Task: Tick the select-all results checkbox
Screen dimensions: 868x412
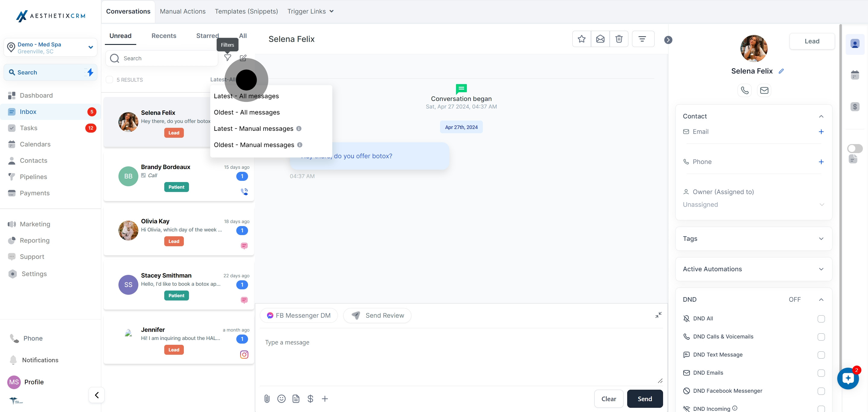Action: [x=109, y=80]
